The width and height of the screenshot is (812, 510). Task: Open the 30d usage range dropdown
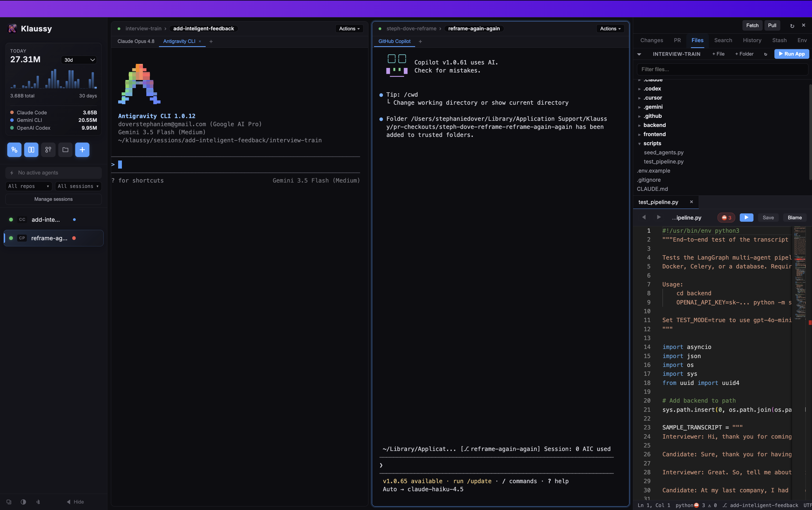click(x=79, y=60)
